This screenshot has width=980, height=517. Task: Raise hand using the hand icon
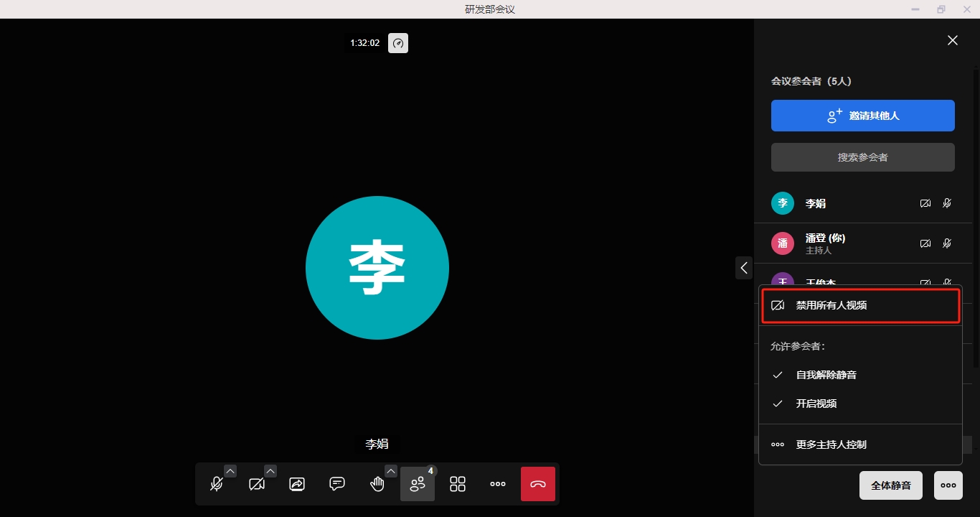[377, 484]
